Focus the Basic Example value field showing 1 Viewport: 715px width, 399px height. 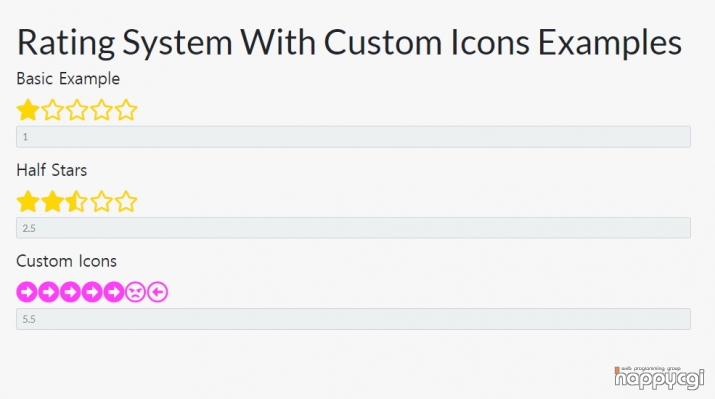click(x=353, y=137)
